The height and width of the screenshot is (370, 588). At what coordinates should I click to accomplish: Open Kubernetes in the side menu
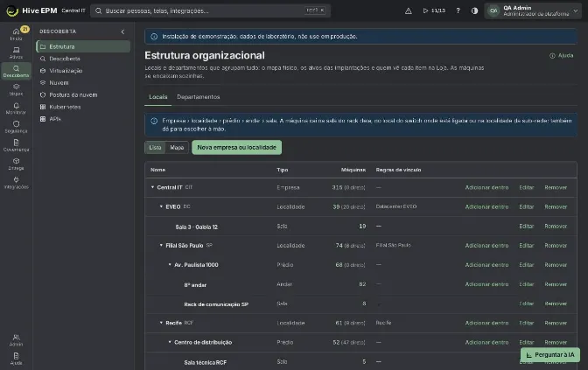tap(83, 107)
